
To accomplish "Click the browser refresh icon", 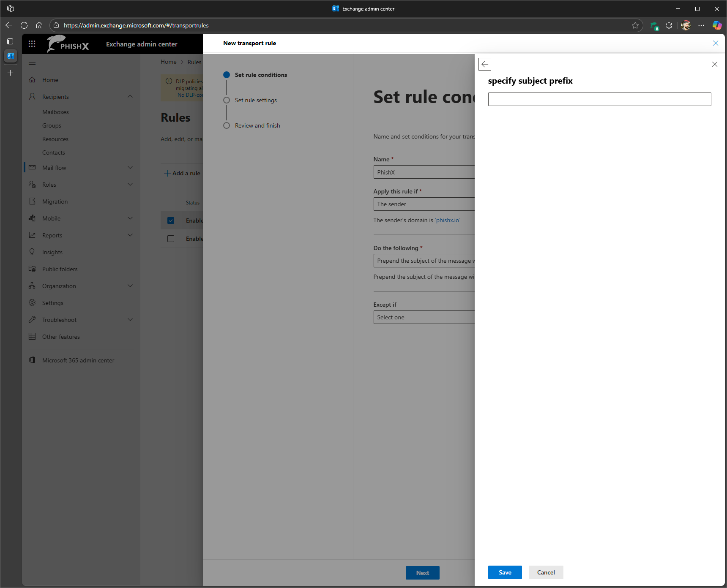I will pos(24,25).
